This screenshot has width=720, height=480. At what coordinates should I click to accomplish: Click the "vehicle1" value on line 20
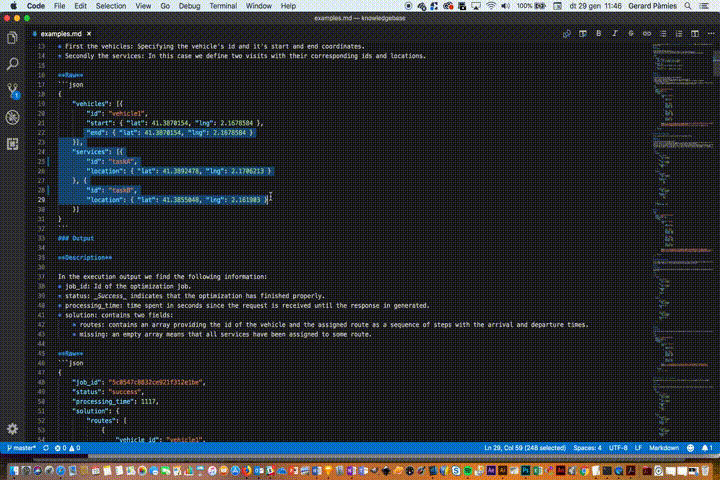coord(126,113)
